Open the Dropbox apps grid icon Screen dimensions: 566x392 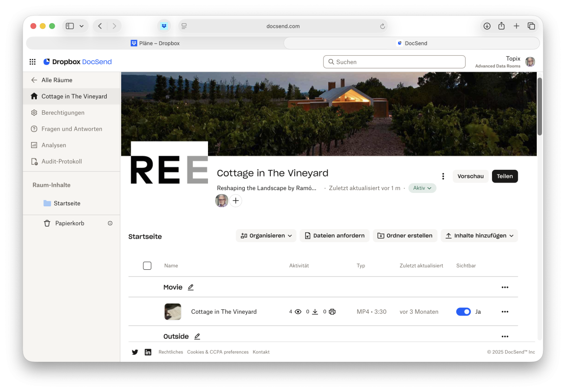[x=33, y=62]
